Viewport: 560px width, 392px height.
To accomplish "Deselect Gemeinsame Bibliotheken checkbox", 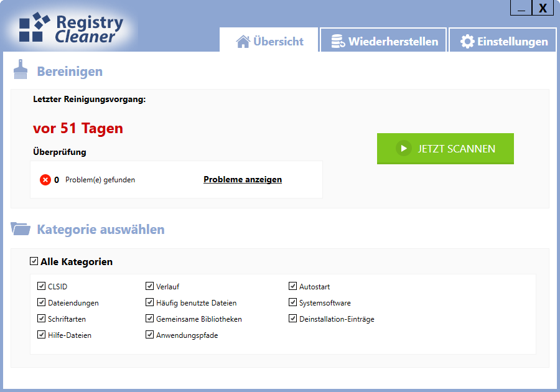I will [150, 319].
